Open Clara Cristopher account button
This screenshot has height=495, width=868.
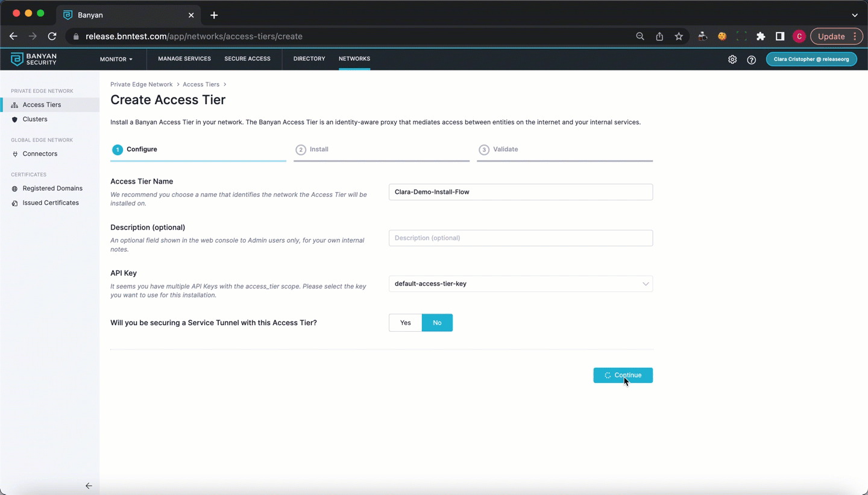point(811,59)
